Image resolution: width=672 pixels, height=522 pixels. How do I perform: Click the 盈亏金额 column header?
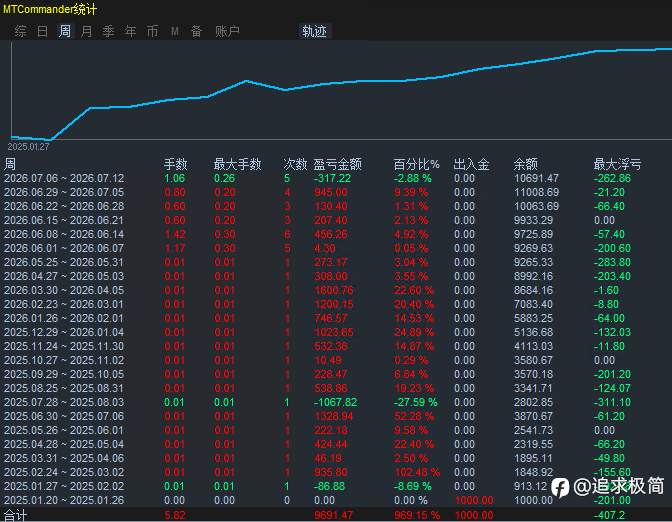point(337,164)
